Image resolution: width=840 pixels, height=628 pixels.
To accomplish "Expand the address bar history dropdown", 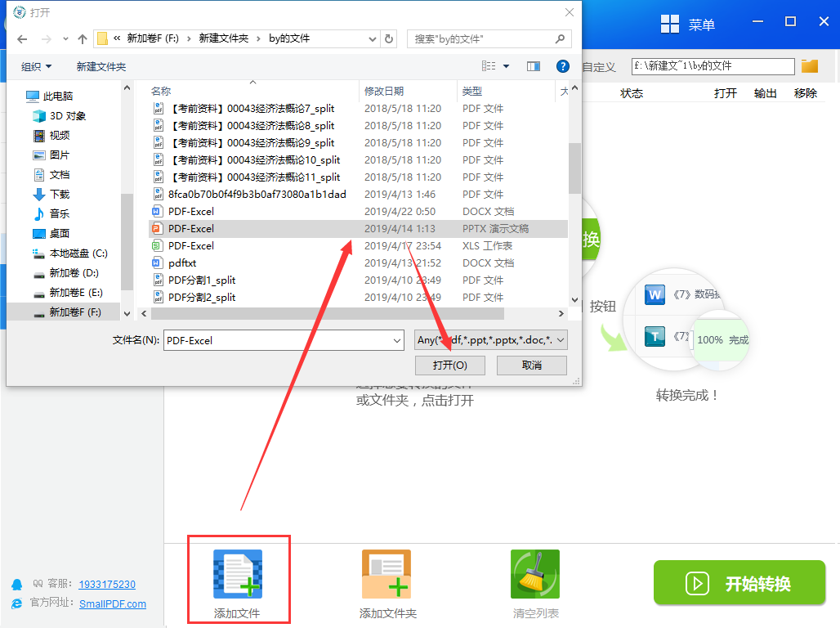I will coord(373,38).
